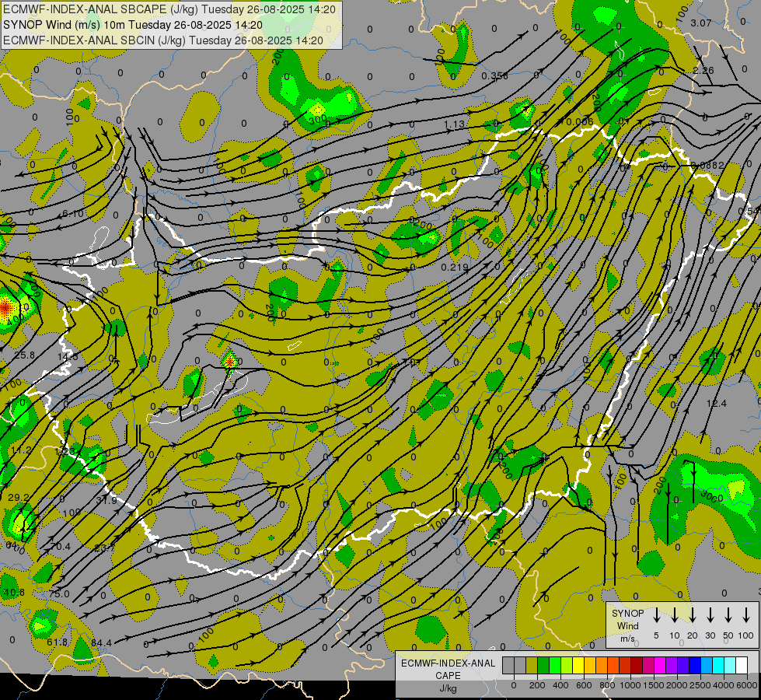Click the 10 m/s wind arrow in legend

(674, 615)
